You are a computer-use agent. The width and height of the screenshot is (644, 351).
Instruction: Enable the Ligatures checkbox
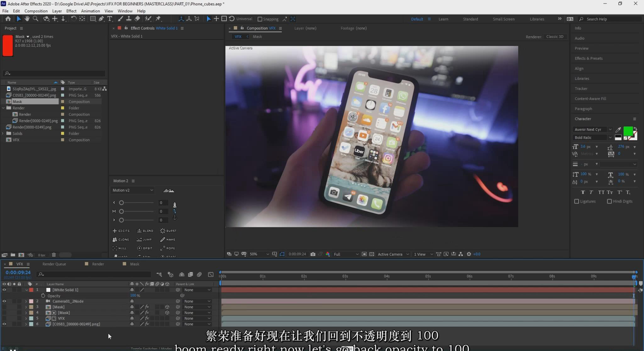[x=576, y=201]
